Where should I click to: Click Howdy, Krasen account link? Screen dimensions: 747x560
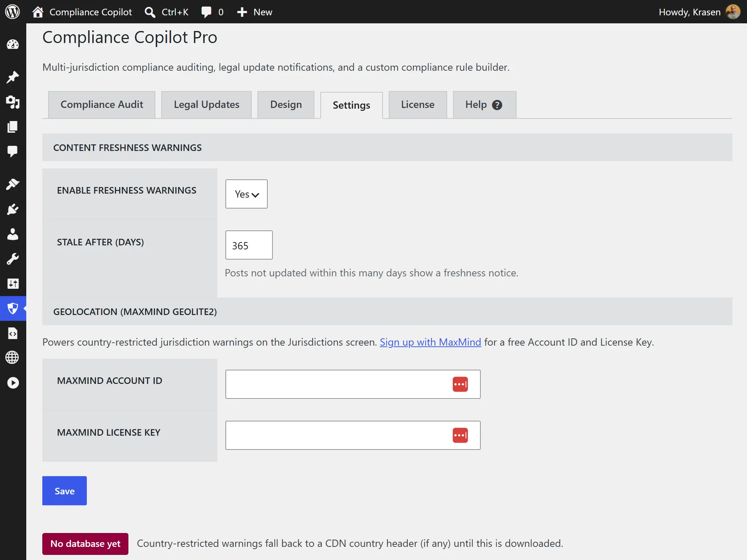[689, 12]
